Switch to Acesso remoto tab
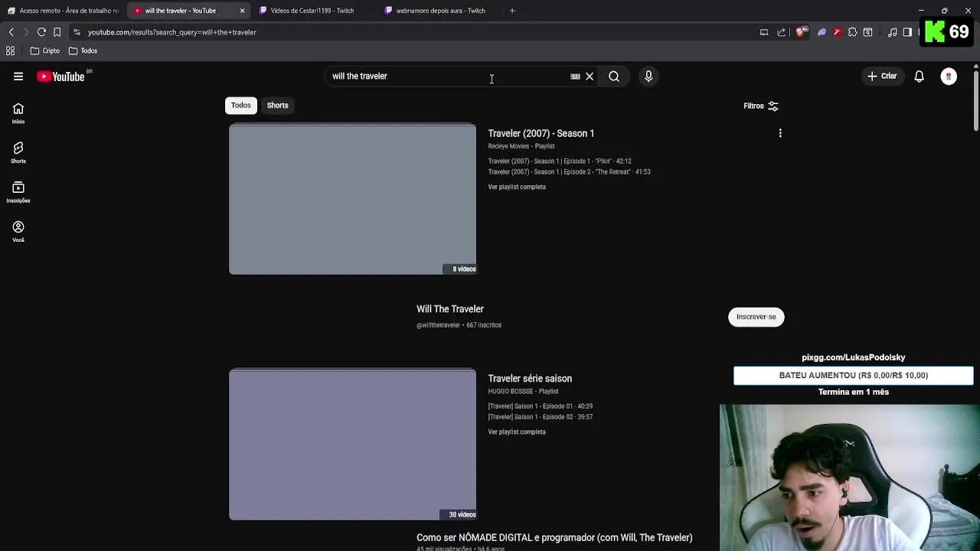 pyautogui.click(x=63, y=11)
